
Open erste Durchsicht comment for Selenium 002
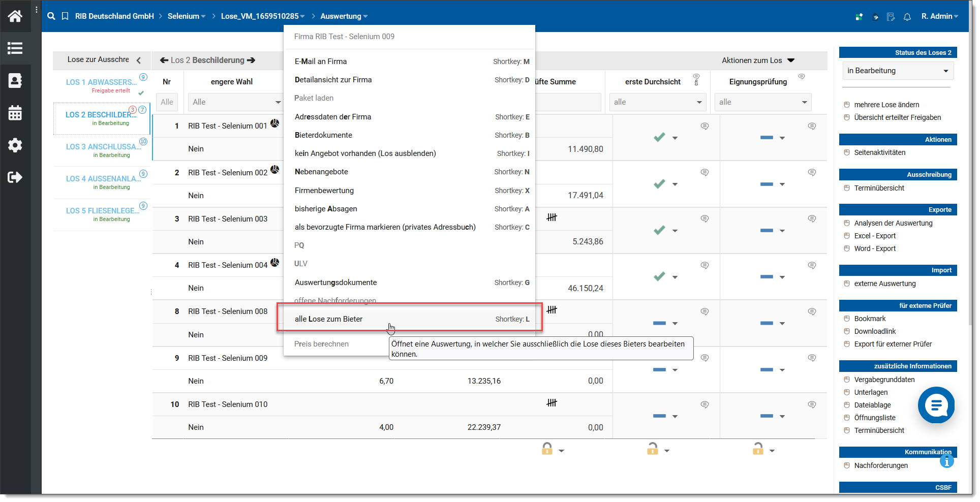[x=705, y=172]
